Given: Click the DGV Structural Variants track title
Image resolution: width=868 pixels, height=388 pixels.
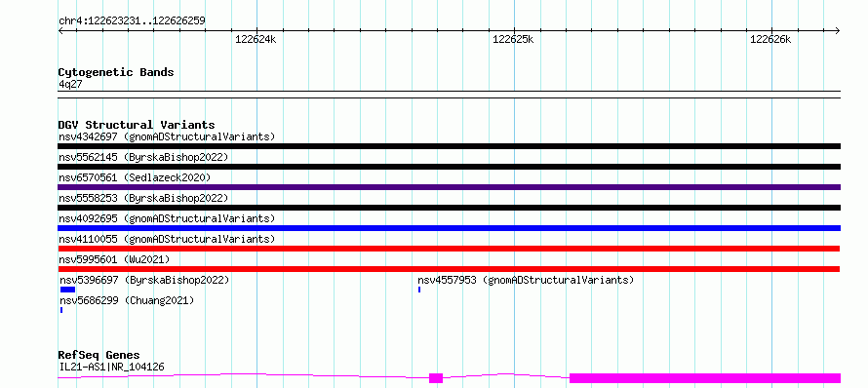Looking at the screenshot, I should (x=137, y=125).
